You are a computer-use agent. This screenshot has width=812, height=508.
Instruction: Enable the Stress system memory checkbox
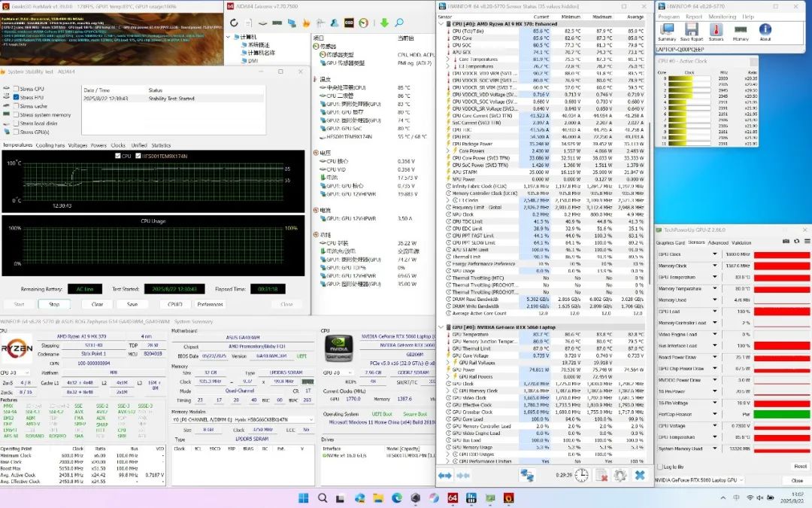pos(16,115)
